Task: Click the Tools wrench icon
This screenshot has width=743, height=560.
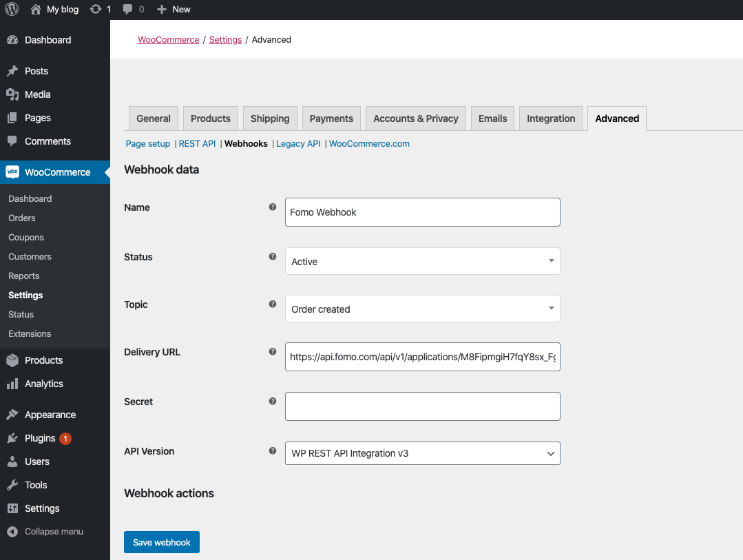Action: pyautogui.click(x=12, y=485)
